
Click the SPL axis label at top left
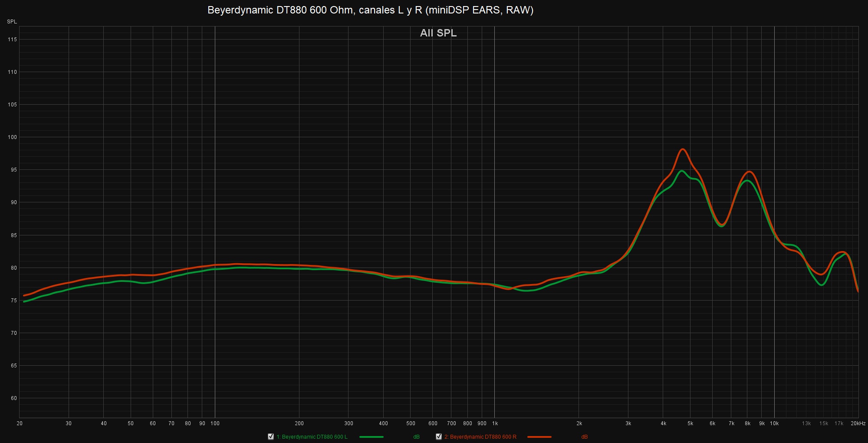[12, 22]
